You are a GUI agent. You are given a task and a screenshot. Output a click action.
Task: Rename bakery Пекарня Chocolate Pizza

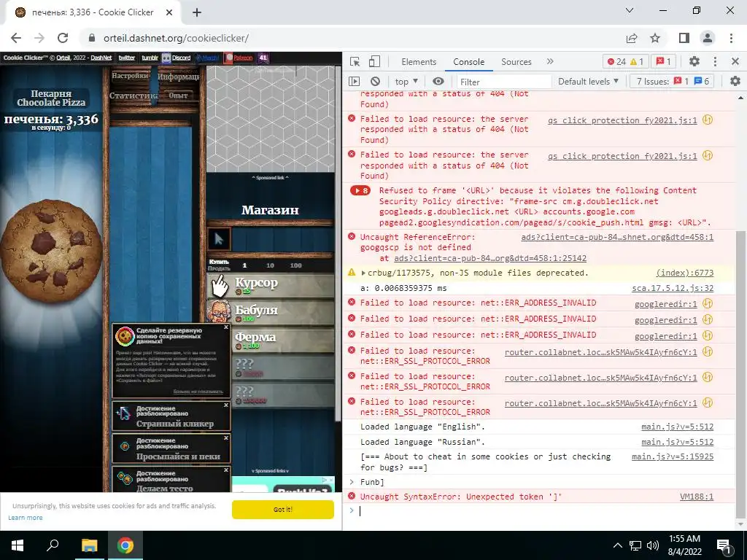pyautogui.click(x=52, y=98)
